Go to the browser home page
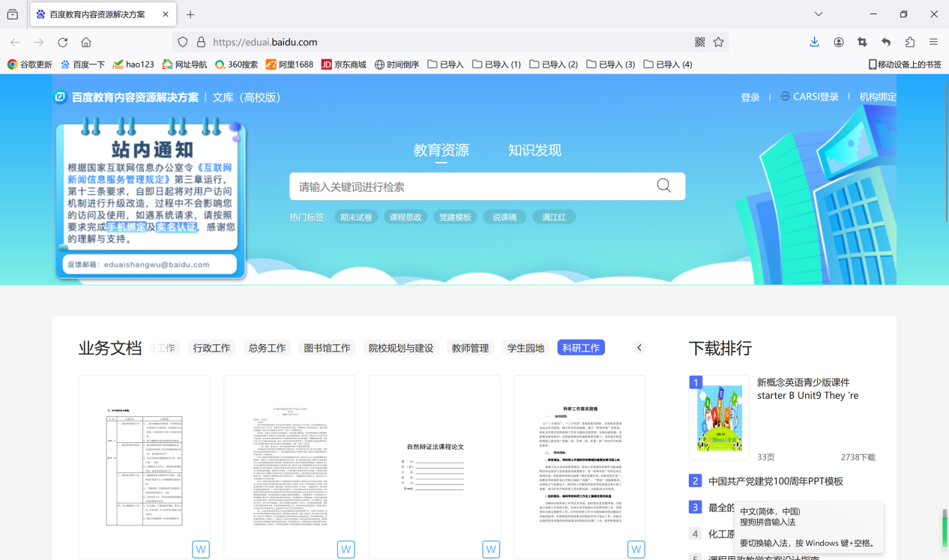 point(86,42)
